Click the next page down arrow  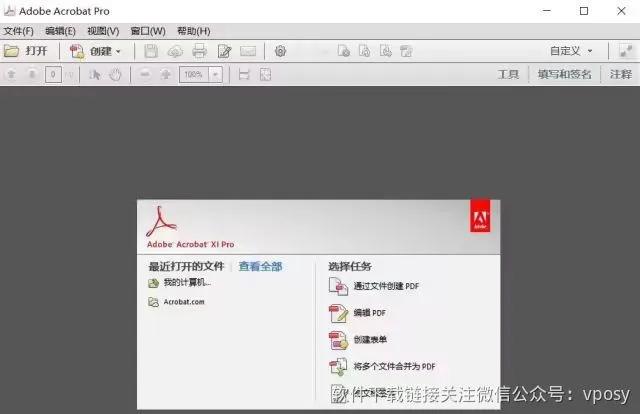(x=32, y=74)
